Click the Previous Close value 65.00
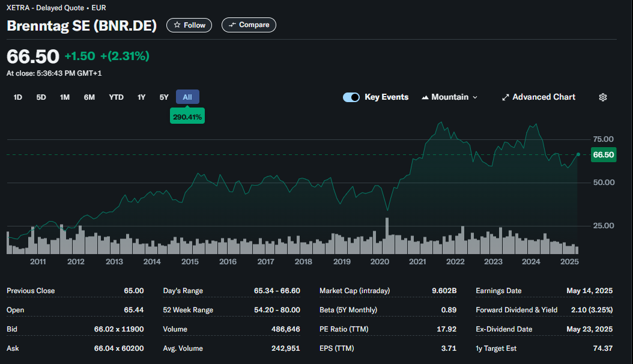The height and width of the screenshot is (364, 633). (x=133, y=291)
